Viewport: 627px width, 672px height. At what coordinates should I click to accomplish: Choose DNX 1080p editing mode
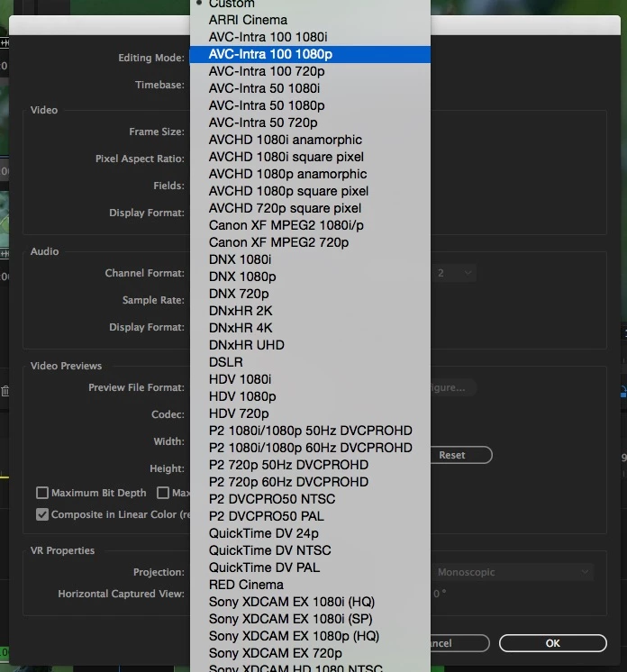pyautogui.click(x=310, y=277)
